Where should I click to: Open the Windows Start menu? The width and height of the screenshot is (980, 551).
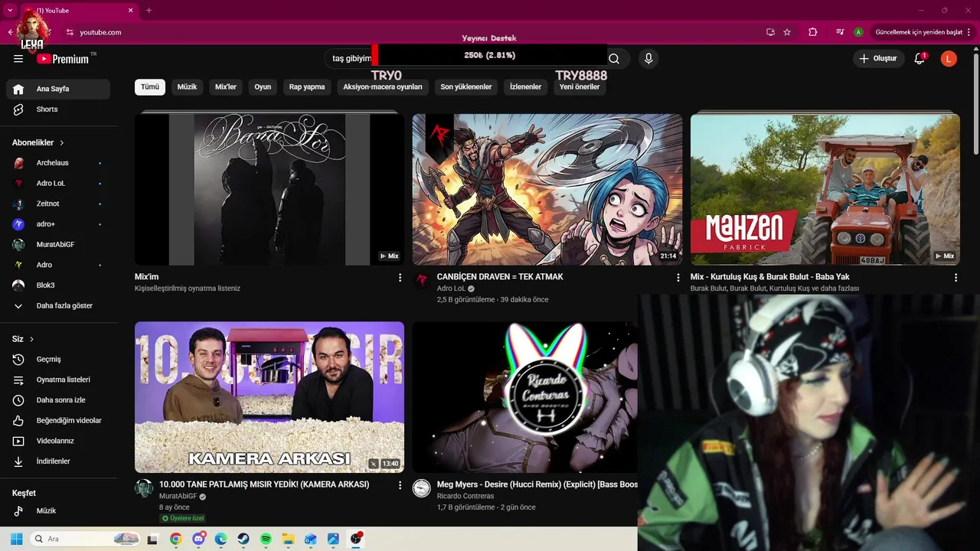[16, 539]
